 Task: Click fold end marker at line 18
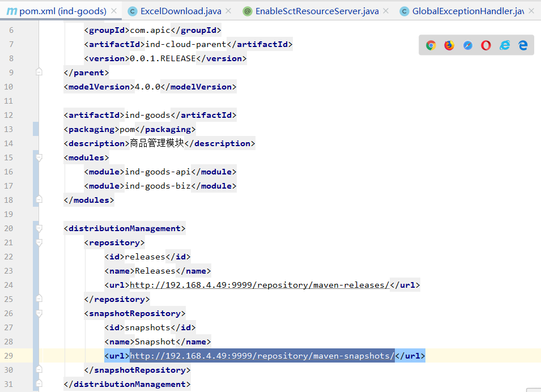click(39, 199)
